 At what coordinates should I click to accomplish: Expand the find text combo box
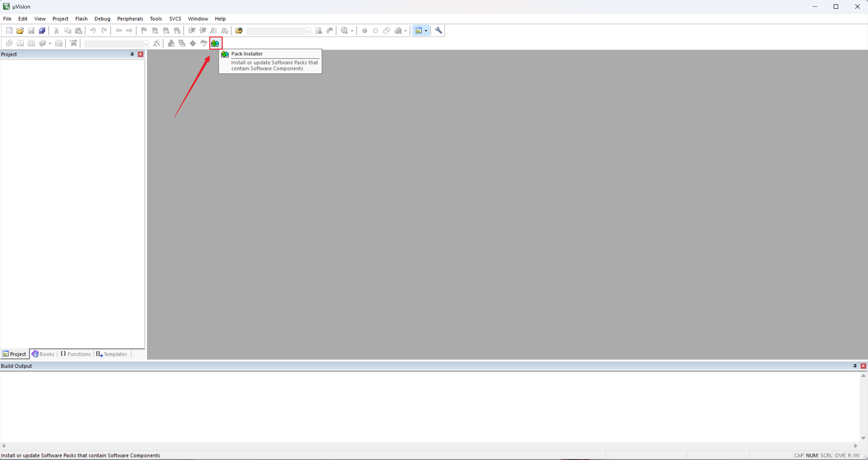click(x=308, y=31)
